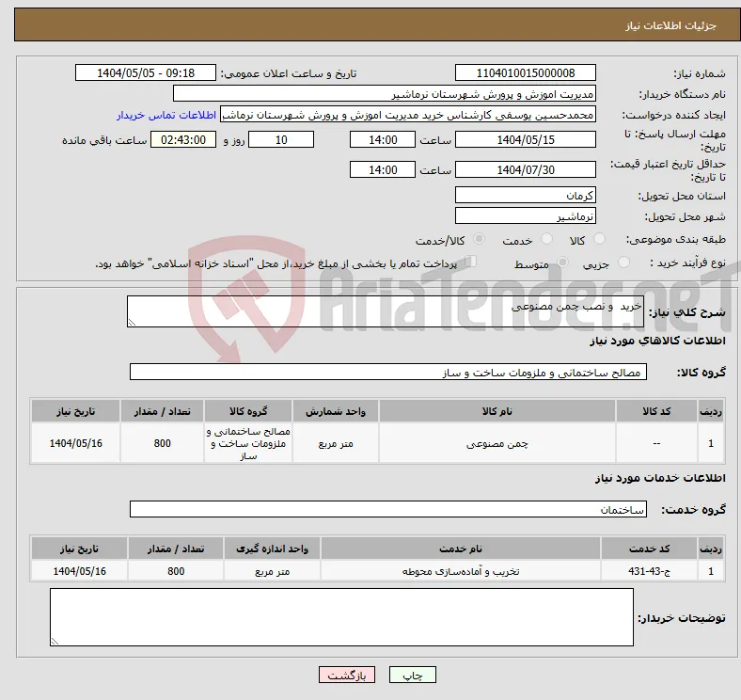This screenshot has height=700, width=741.
Task: Click the buyer notes text area
Action: pos(341,617)
